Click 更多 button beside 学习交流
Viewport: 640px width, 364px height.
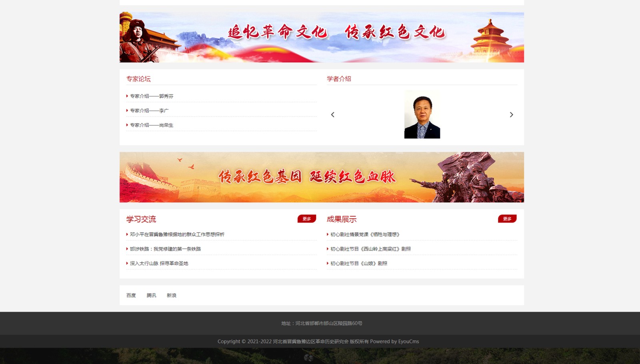[307, 219]
